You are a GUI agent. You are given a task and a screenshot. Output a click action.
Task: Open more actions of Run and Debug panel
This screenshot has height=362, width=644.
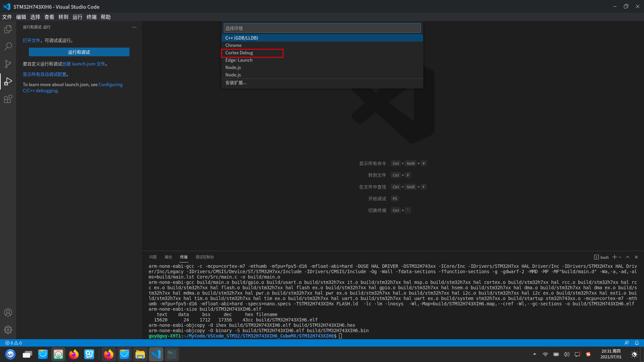pos(134,27)
